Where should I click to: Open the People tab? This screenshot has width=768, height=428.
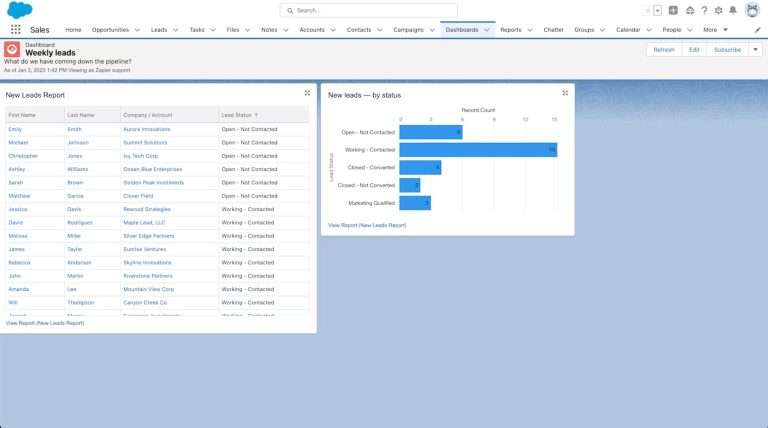coord(672,30)
